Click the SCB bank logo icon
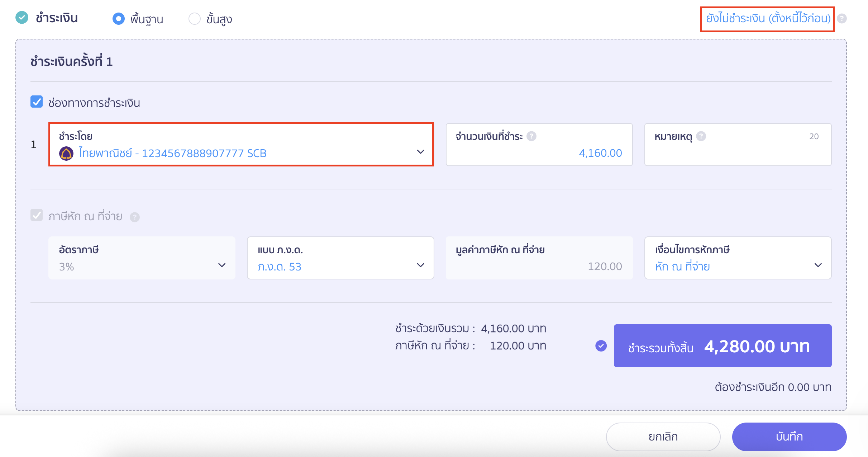This screenshot has height=457, width=868. click(x=66, y=154)
